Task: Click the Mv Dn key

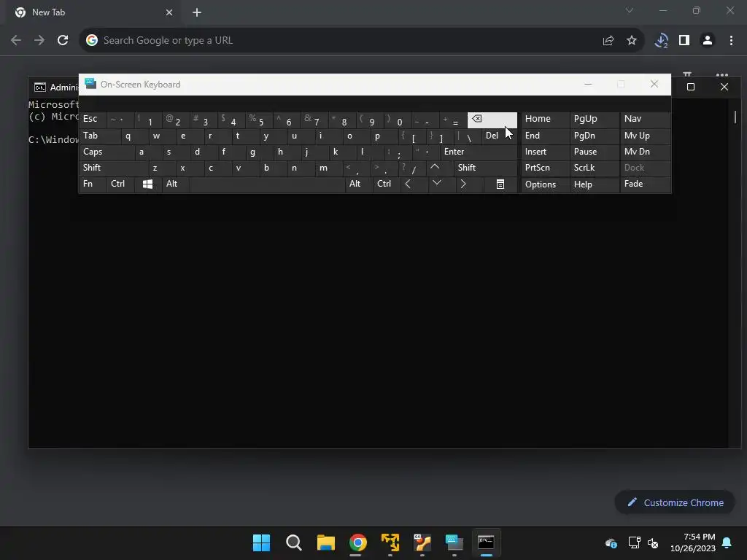Action: [x=645, y=152]
